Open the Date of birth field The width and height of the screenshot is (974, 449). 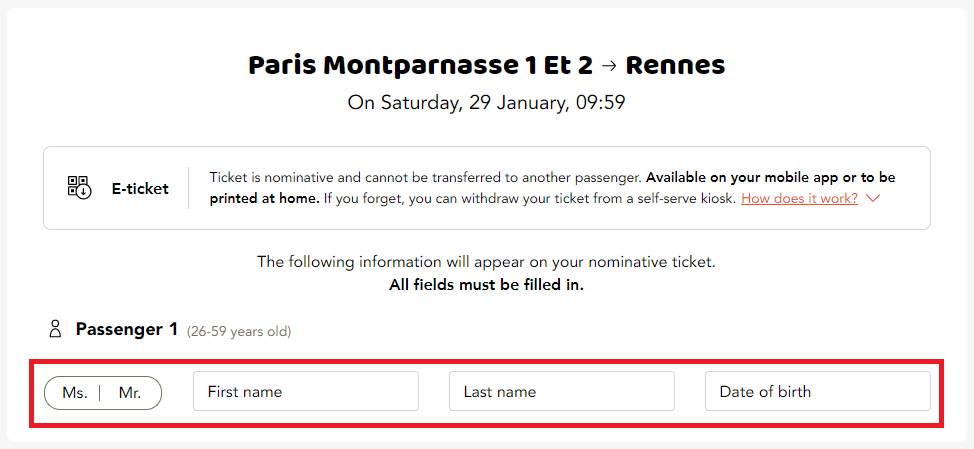pos(817,391)
